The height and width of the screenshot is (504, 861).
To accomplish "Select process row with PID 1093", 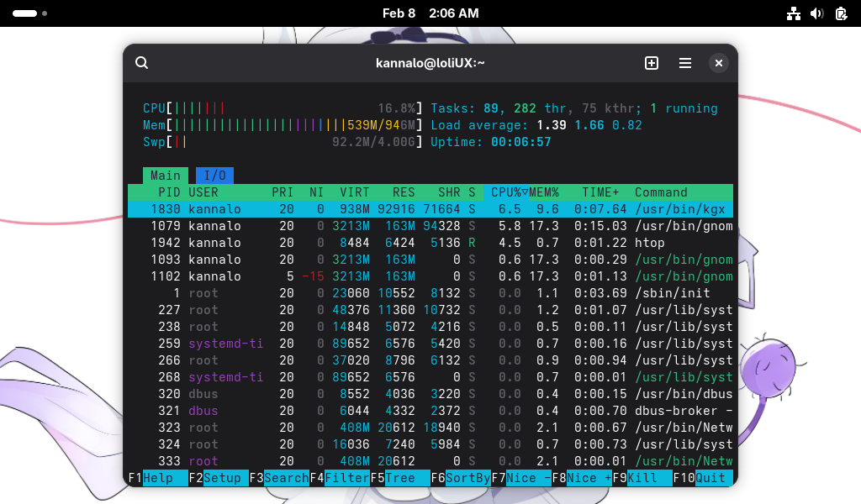I will (430, 260).
